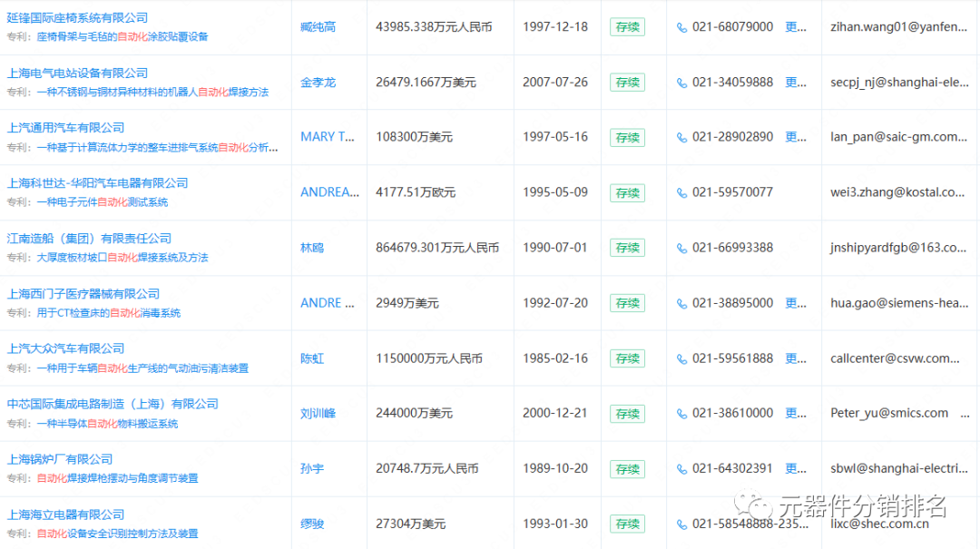The image size is (980, 549).
Task: Expand more phones after 021-38895000
Action: (796, 303)
